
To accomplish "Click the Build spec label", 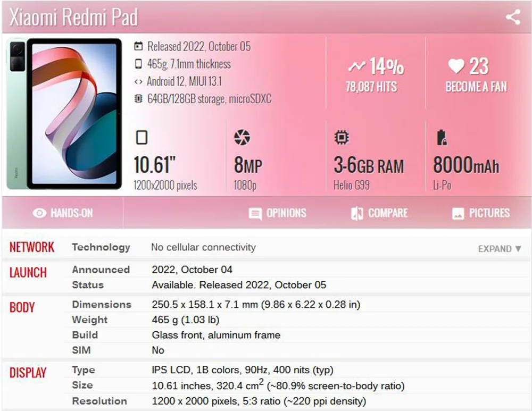I will pyautogui.click(x=85, y=335).
